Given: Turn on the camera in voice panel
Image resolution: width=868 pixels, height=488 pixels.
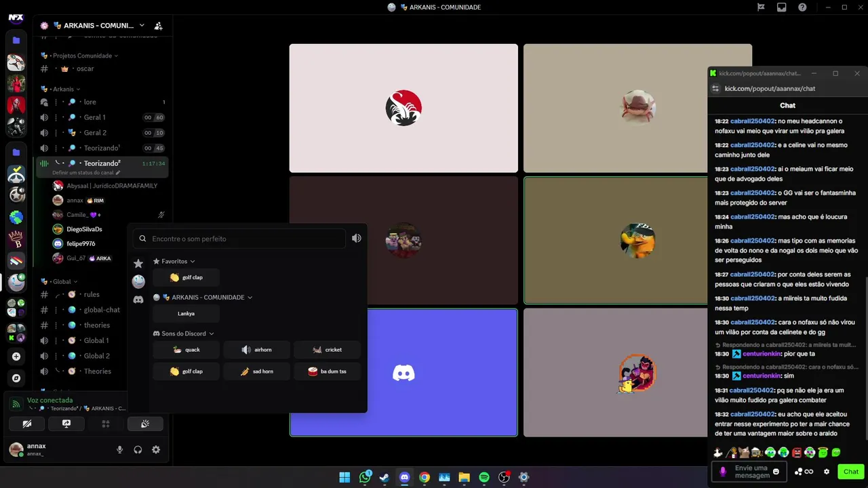Looking at the screenshot, I should click(x=27, y=424).
